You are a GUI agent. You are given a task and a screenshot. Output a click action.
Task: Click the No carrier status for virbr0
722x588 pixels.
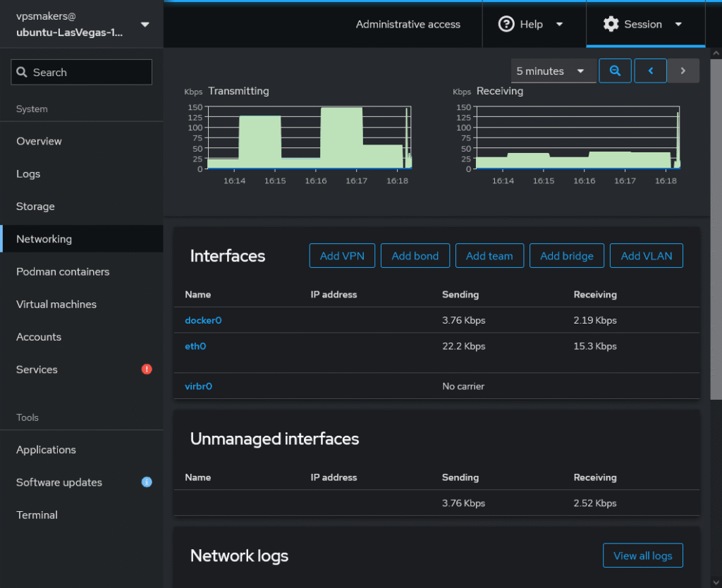[463, 386]
